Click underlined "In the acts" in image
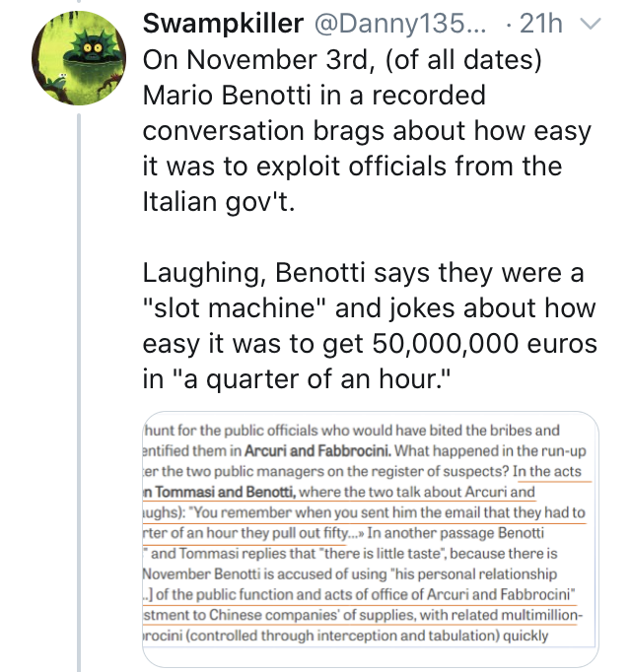Image resolution: width=631 pixels, height=672 pixels. tap(547, 471)
